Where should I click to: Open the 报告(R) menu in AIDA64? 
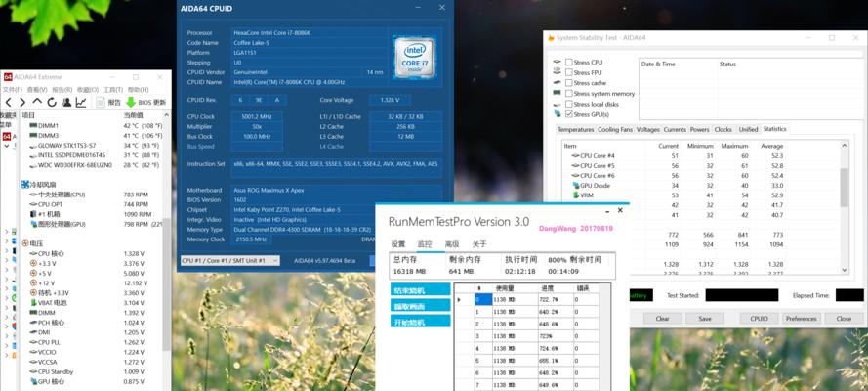pos(62,90)
